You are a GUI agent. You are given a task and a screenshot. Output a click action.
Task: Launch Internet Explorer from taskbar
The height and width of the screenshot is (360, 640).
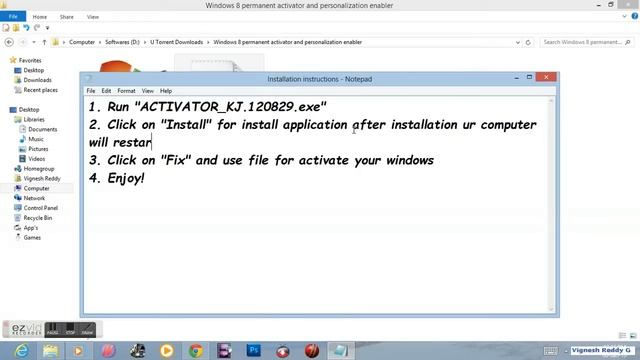(21, 351)
